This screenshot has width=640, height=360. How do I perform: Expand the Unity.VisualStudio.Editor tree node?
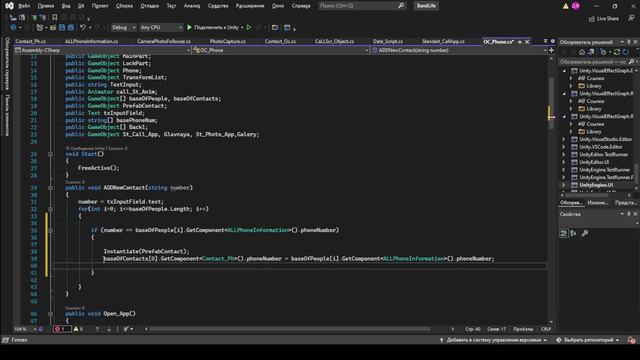564,139
